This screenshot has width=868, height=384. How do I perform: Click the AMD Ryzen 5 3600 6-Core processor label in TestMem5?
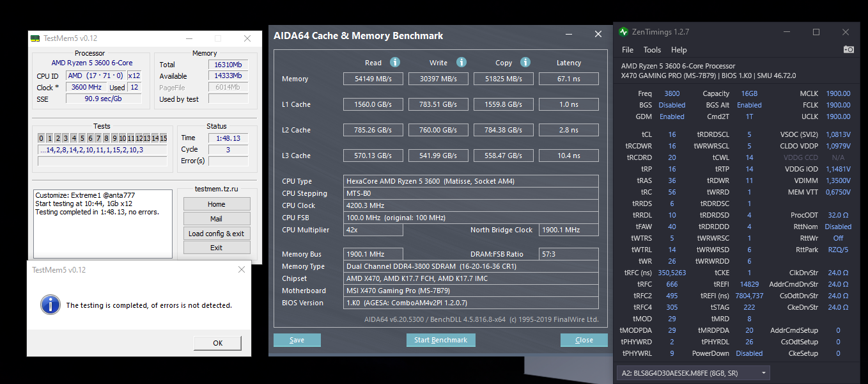(92, 63)
